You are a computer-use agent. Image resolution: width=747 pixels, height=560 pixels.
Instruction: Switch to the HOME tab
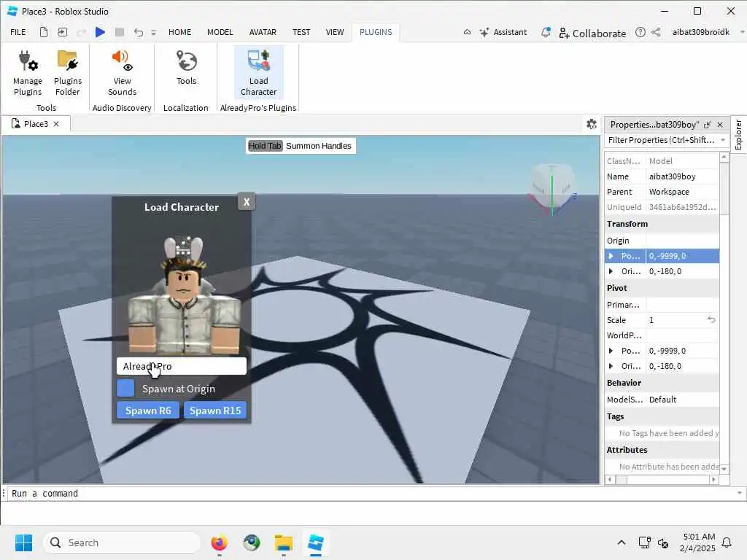click(179, 32)
